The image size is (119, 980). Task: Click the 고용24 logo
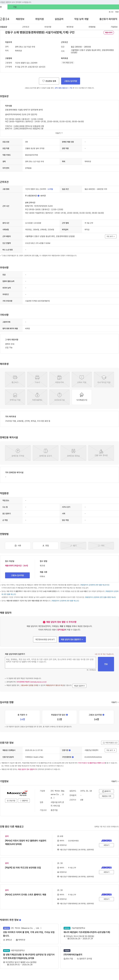coord(5,19)
